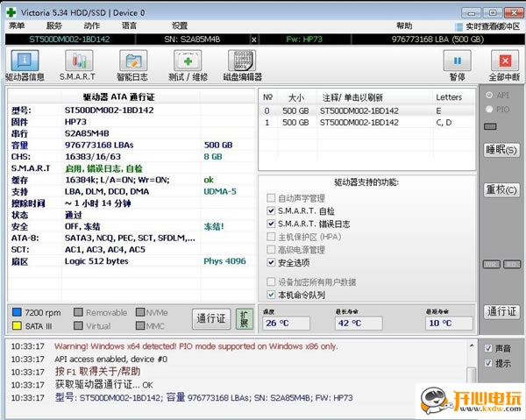Toggle the 设备加密所有用户数据 checkbox

click(271, 281)
